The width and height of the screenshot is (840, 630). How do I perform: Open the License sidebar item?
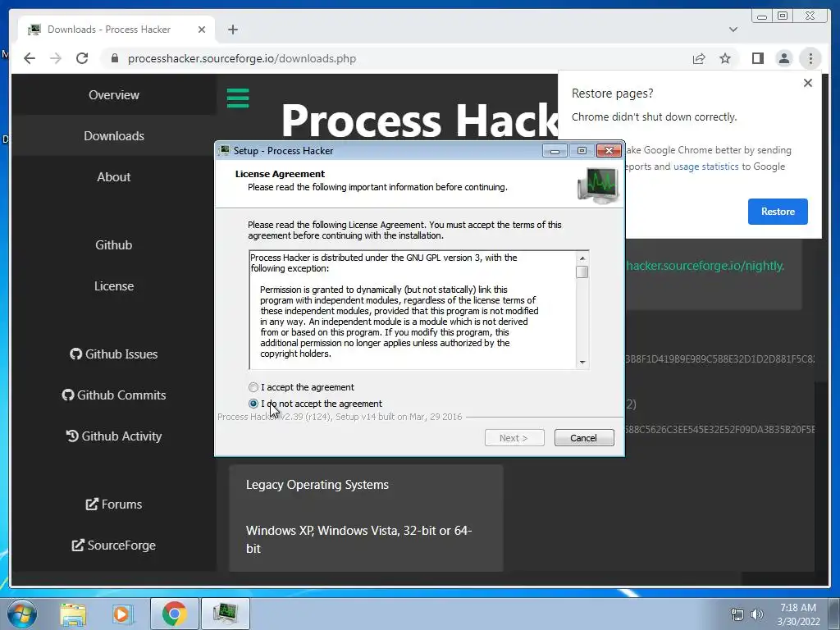[x=113, y=286]
